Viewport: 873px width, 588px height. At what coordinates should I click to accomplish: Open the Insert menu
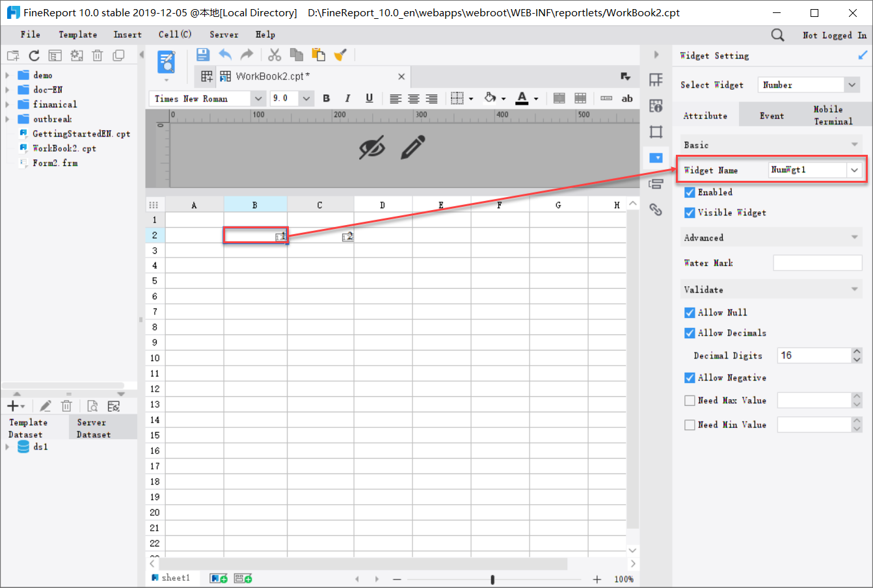tap(128, 34)
